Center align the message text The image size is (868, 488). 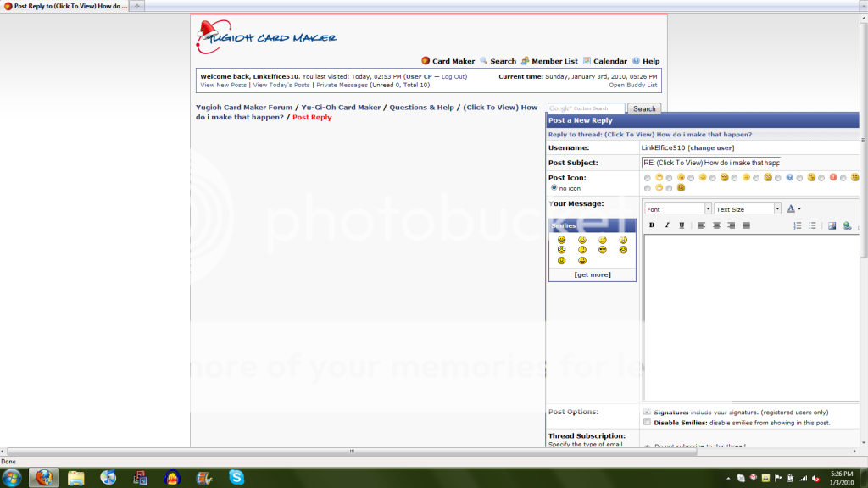[716, 225]
